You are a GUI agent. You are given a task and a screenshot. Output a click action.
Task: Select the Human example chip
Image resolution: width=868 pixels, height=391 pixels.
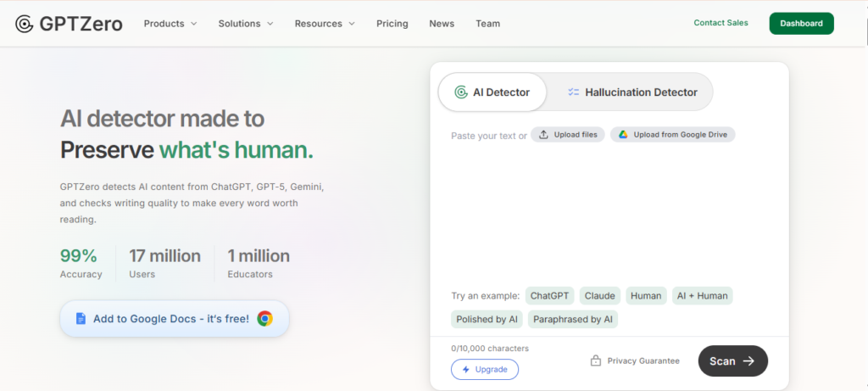pos(646,296)
